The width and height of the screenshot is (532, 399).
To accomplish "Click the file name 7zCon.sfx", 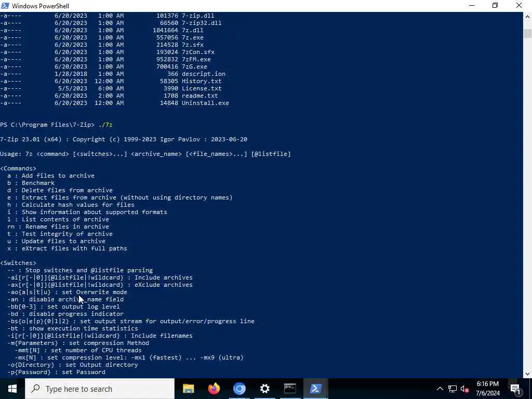I will pyautogui.click(x=198, y=52).
